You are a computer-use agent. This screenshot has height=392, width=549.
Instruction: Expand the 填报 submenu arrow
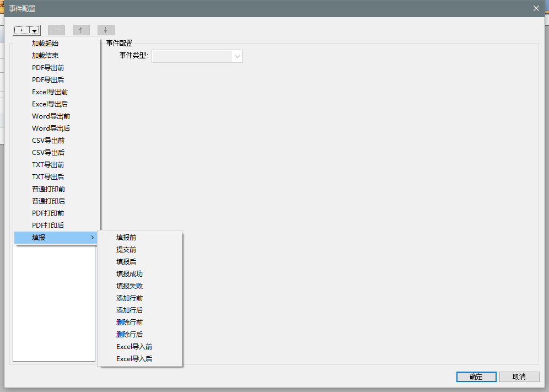(92, 238)
